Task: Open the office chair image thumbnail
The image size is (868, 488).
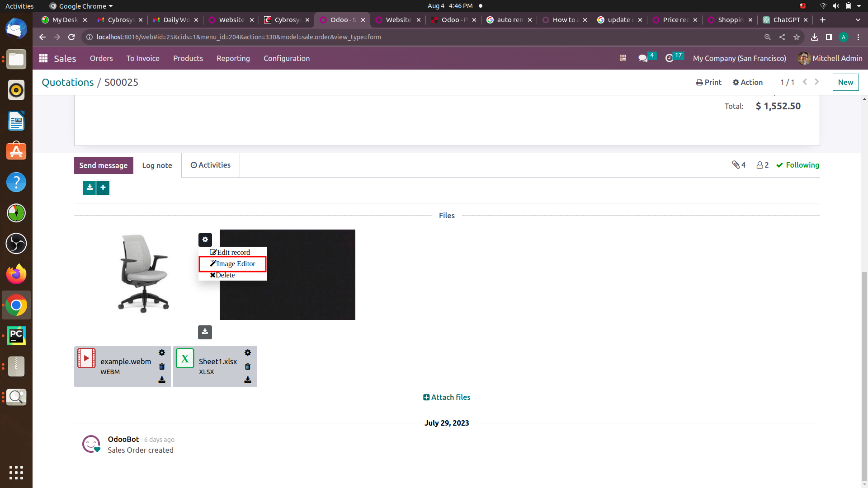Action: pyautogui.click(x=144, y=274)
